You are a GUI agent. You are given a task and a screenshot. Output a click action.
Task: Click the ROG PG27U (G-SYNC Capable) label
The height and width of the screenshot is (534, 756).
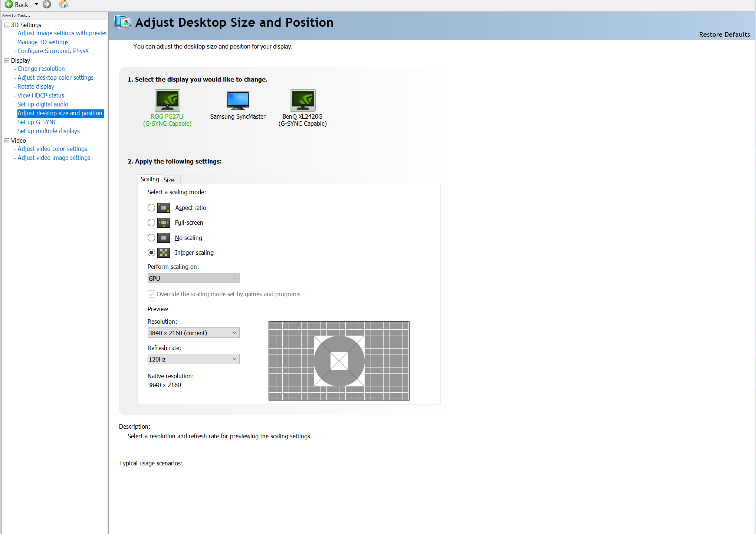coord(167,120)
